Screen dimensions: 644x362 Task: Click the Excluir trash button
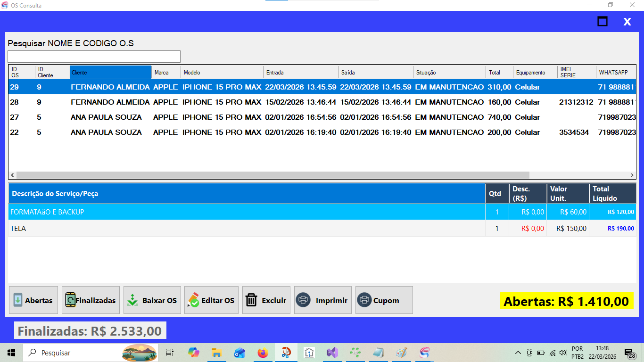(x=266, y=300)
